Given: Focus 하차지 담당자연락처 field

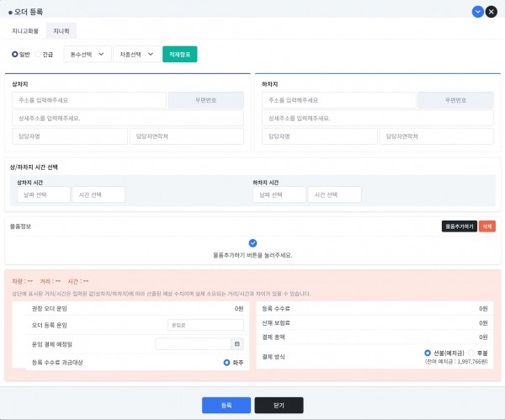Looking at the screenshot, I should [436, 136].
